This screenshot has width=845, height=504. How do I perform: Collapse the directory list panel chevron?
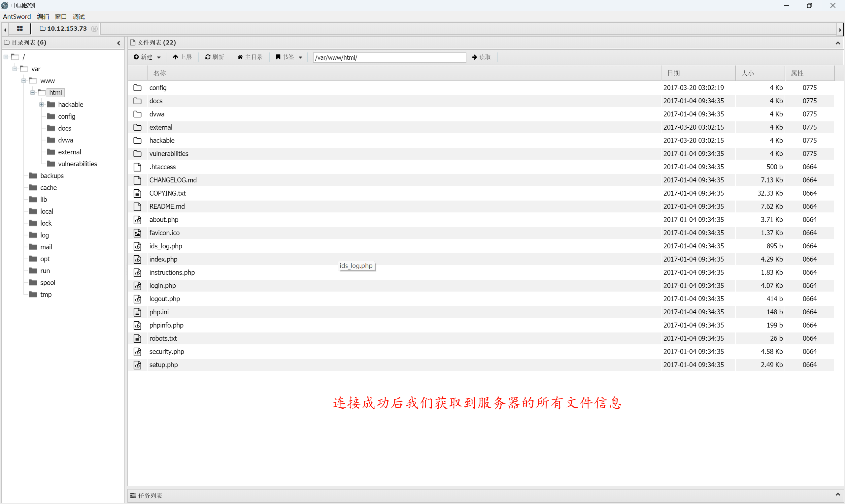coord(118,43)
